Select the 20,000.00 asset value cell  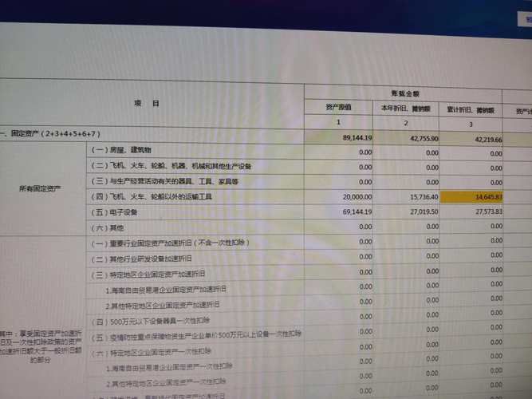pyautogui.click(x=339, y=196)
